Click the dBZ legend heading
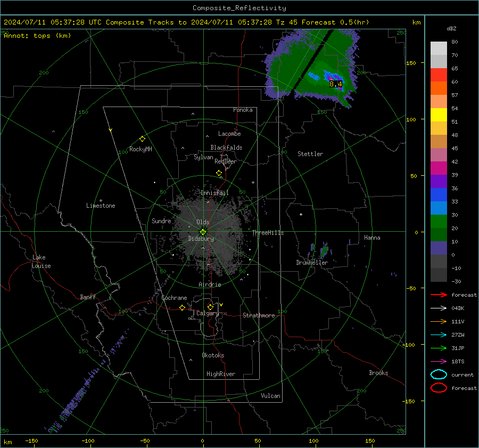 pos(451,28)
